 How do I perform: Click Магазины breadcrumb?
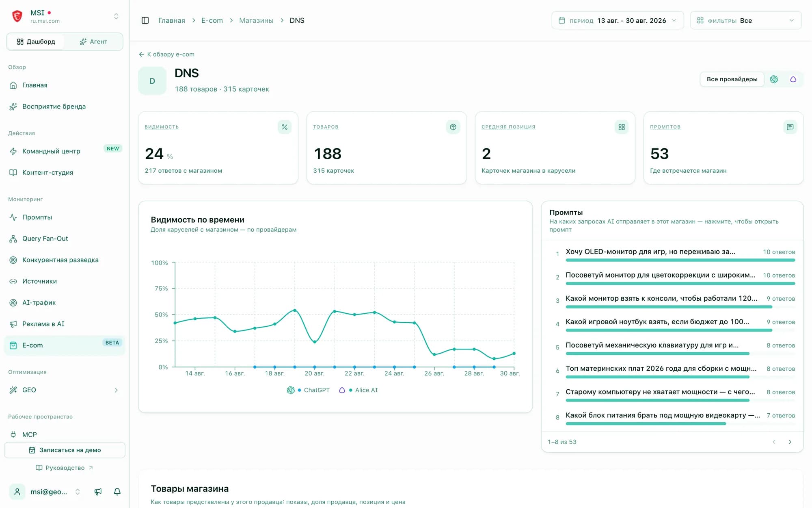click(x=256, y=20)
